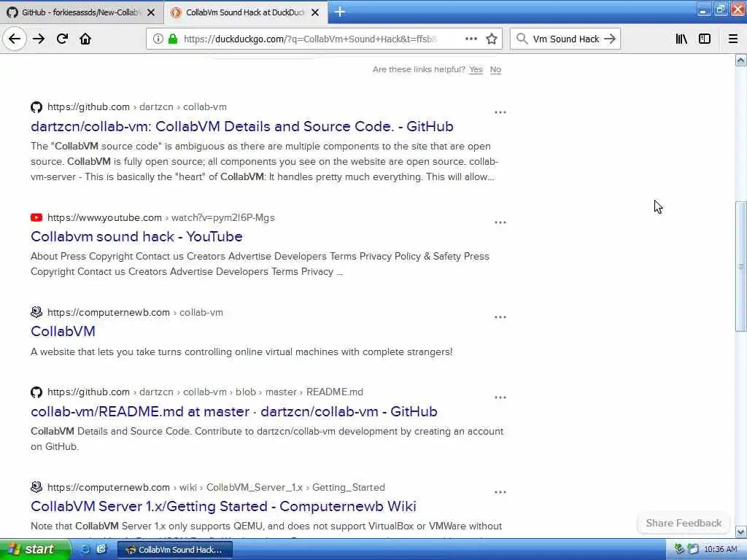Open a new tab with the plus button
This screenshot has width=747, height=560.
pyautogui.click(x=340, y=12)
